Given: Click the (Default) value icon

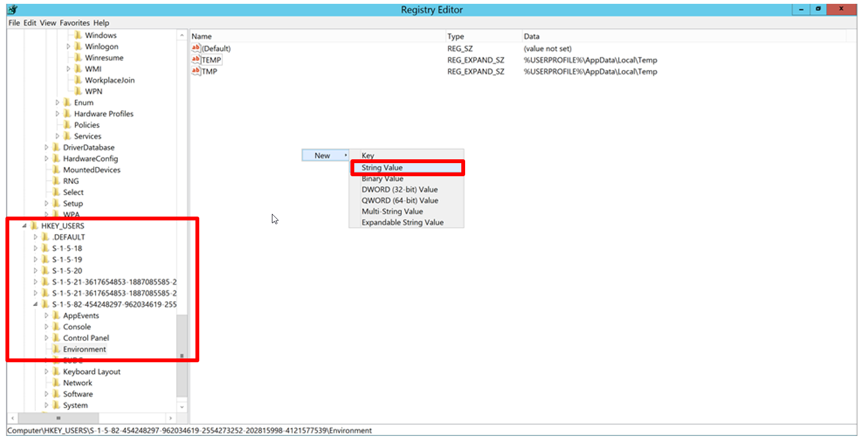Looking at the screenshot, I should [196, 48].
